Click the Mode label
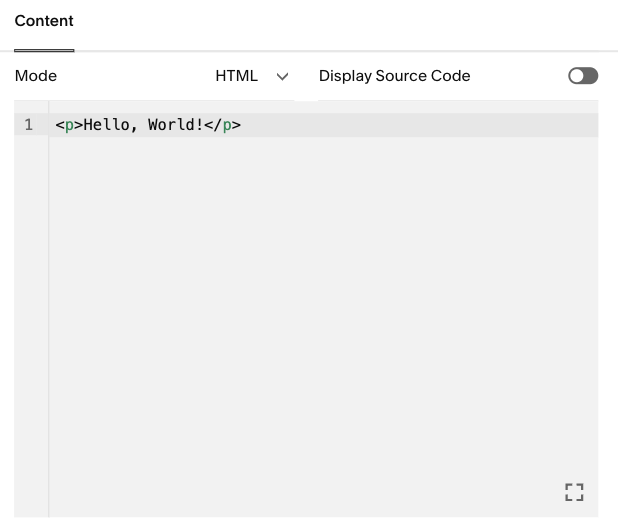 click(x=36, y=76)
